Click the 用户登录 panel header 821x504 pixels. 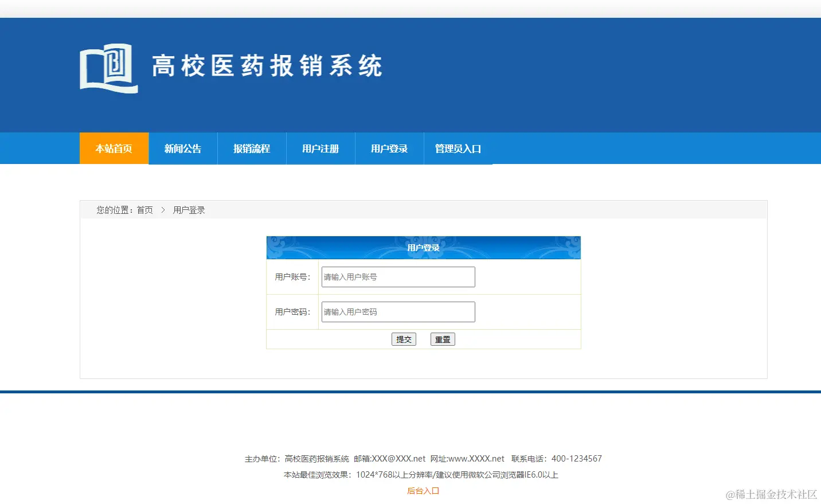[x=424, y=248]
